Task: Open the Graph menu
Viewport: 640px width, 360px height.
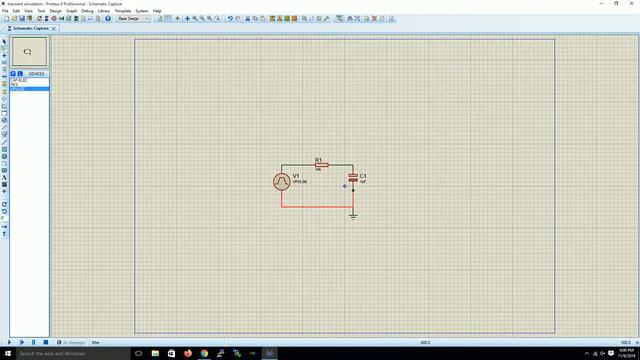Action: pyautogui.click(x=71, y=11)
